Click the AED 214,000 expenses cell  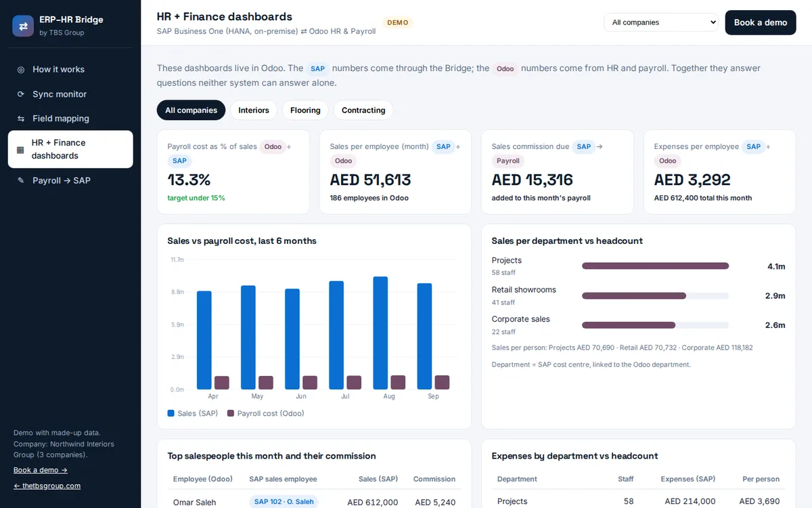(690, 501)
